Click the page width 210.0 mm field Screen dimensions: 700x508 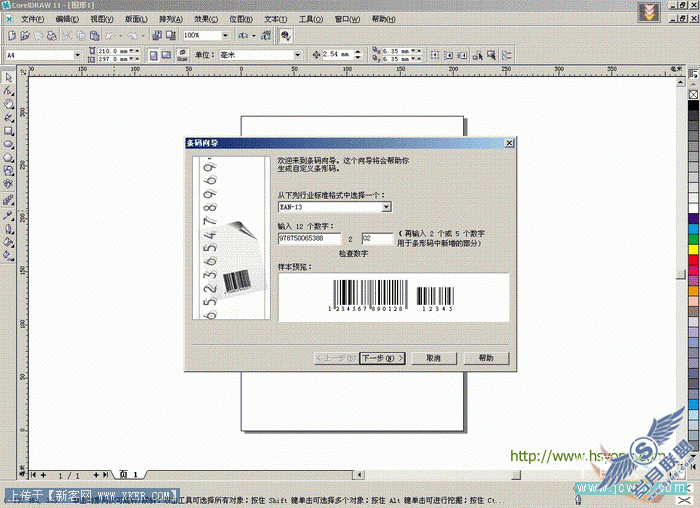[113, 51]
